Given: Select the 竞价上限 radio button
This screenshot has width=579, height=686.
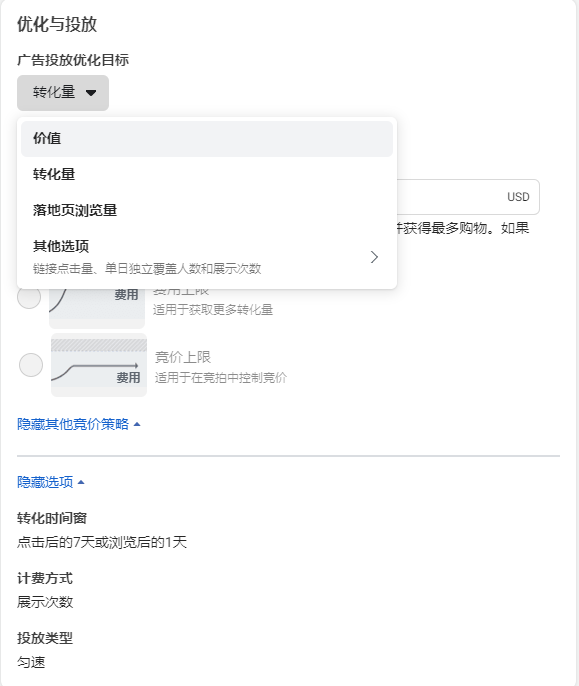Looking at the screenshot, I should [x=31, y=365].
